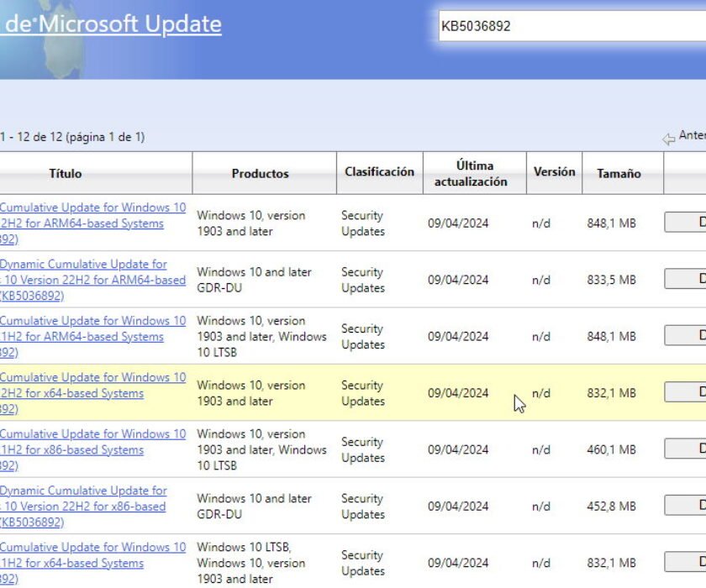The image size is (706, 588).
Task: Click 'Windows 10 and later GDR-DU' in the 833,5 MB row
Action: point(254,280)
